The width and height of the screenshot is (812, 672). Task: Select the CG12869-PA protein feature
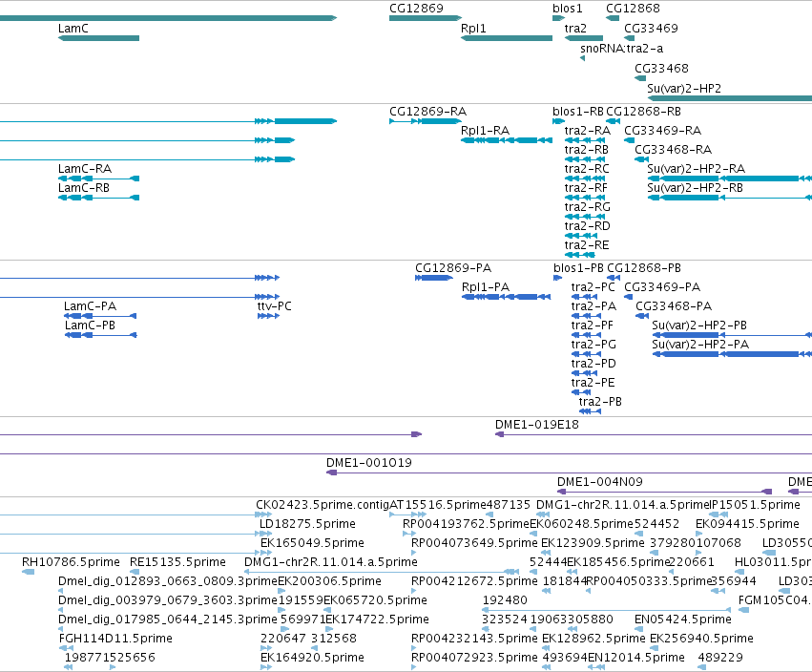[434, 278]
